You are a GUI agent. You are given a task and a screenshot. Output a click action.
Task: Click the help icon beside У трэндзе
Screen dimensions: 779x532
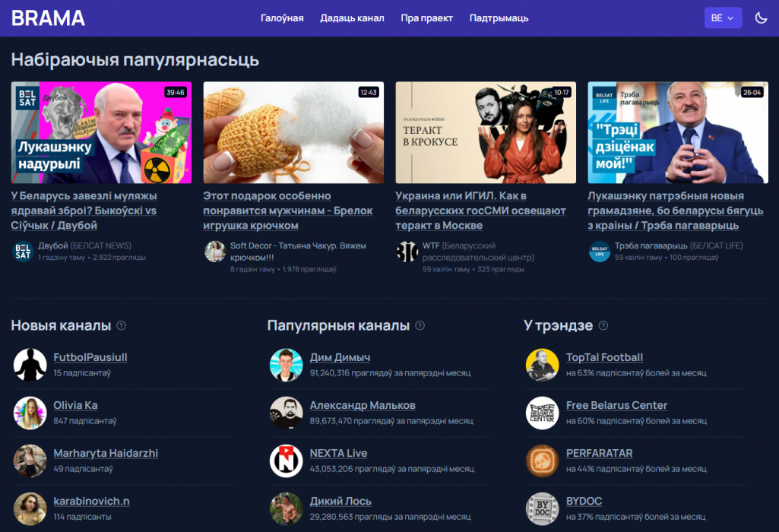(x=603, y=326)
